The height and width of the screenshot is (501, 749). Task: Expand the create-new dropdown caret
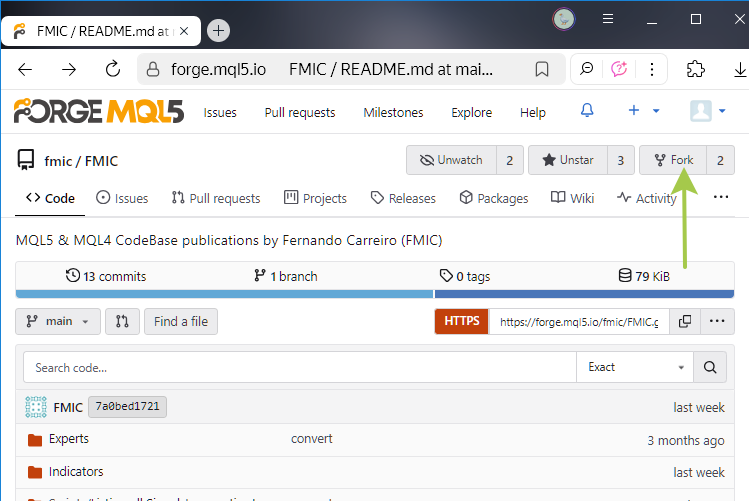(656, 111)
